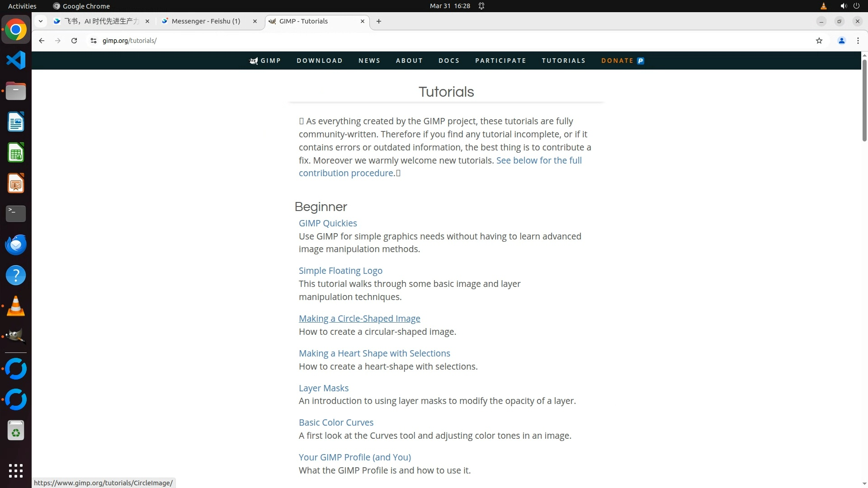Click the GIMP Wilber logo in navbar

(x=254, y=61)
